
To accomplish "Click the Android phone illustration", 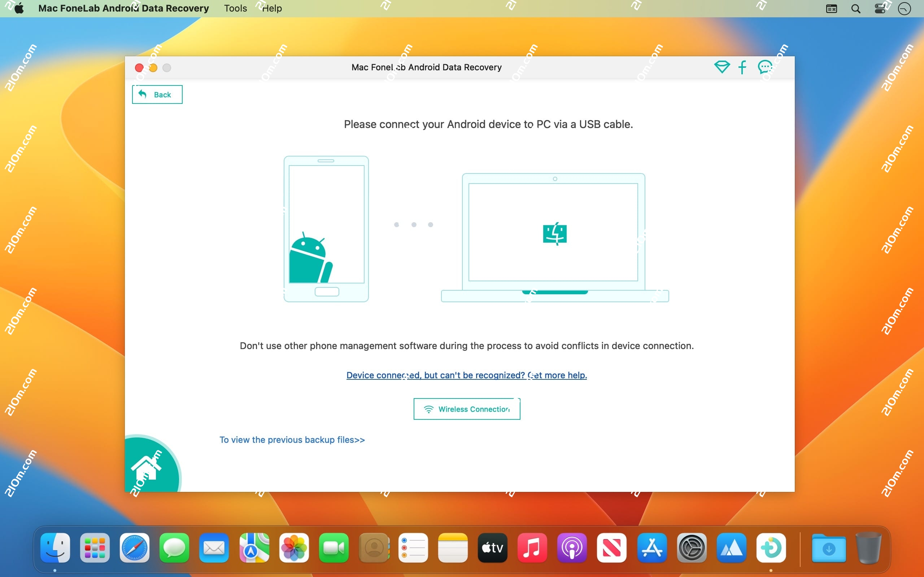I will tap(326, 228).
